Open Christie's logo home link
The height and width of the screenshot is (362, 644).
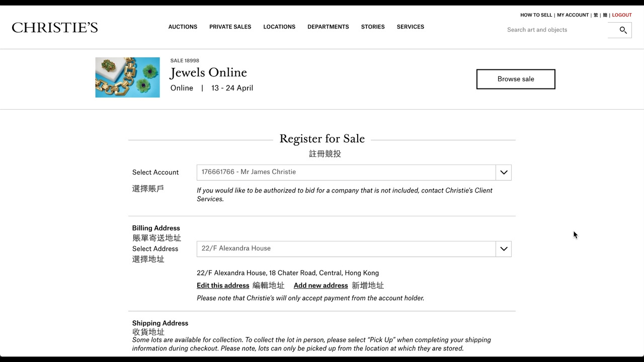(55, 27)
